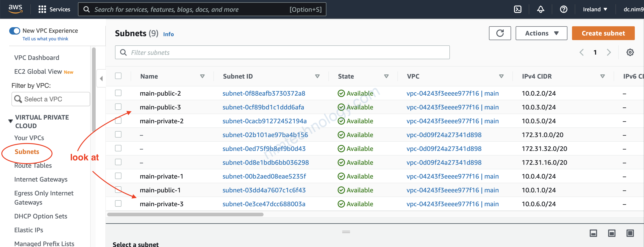Select checkbox for subnet-0ed75f9b8ef9b0d43
This screenshot has width=644, height=247.
[x=118, y=148]
